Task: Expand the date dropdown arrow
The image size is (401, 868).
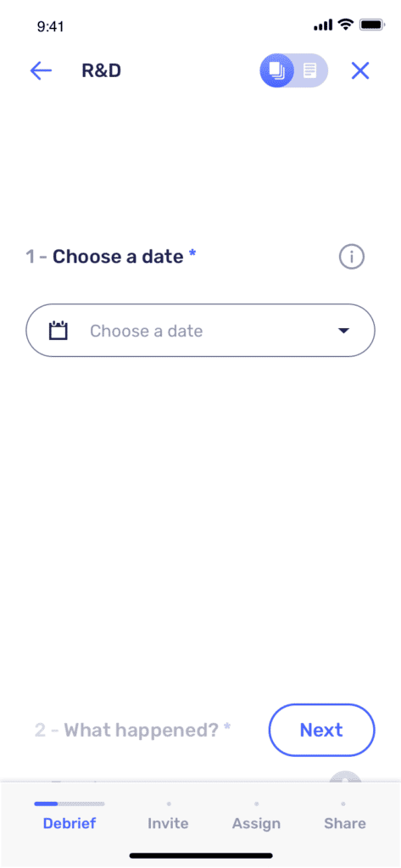Action: coord(343,331)
